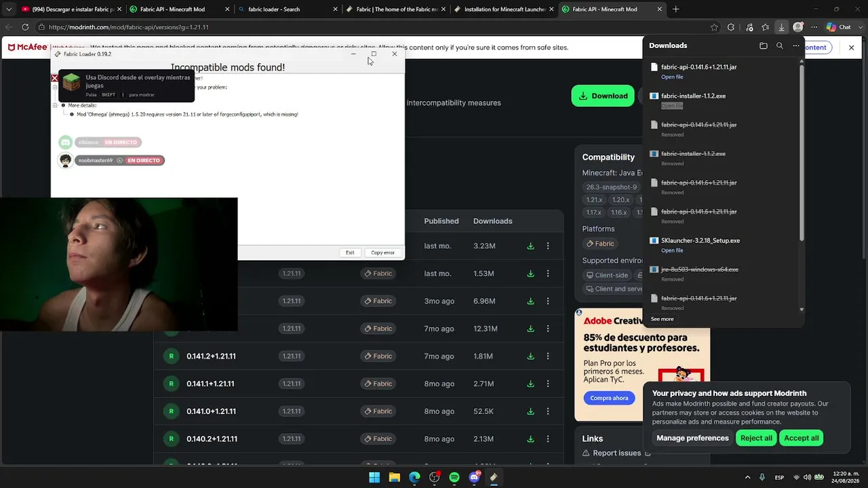Open more options for the 0.141.2+1.21.11 row
The width and height of the screenshot is (868, 488).
pos(548,356)
